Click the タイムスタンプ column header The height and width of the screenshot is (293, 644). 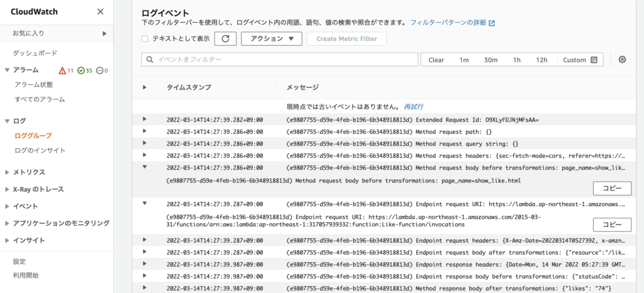coord(189,87)
